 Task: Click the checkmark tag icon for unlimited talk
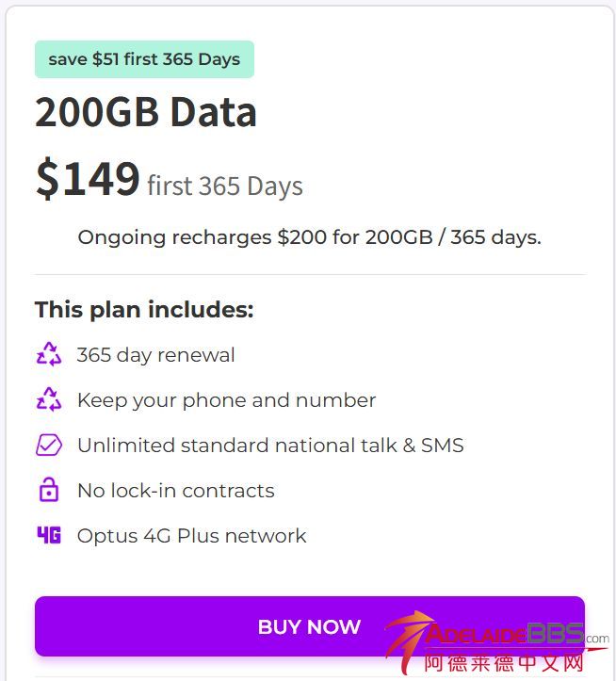48,446
